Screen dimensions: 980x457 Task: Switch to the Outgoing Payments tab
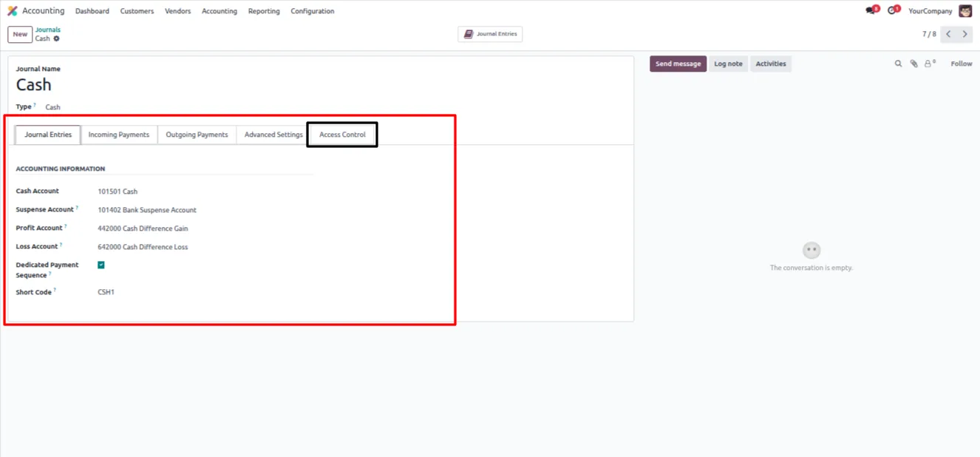[197, 135]
